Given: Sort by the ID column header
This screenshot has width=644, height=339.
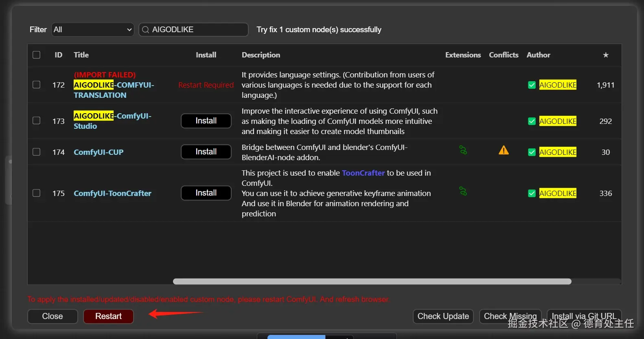Looking at the screenshot, I should [x=59, y=55].
